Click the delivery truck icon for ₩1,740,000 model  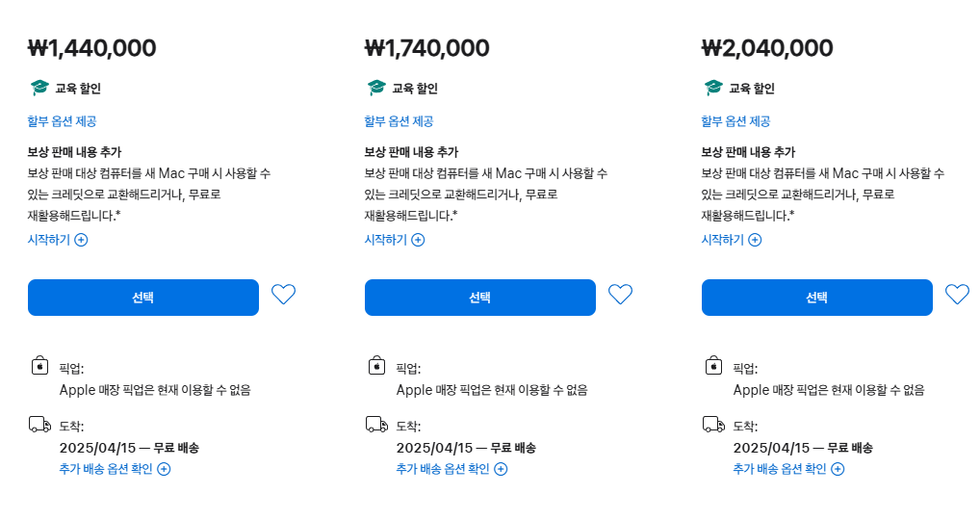click(376, 425)
